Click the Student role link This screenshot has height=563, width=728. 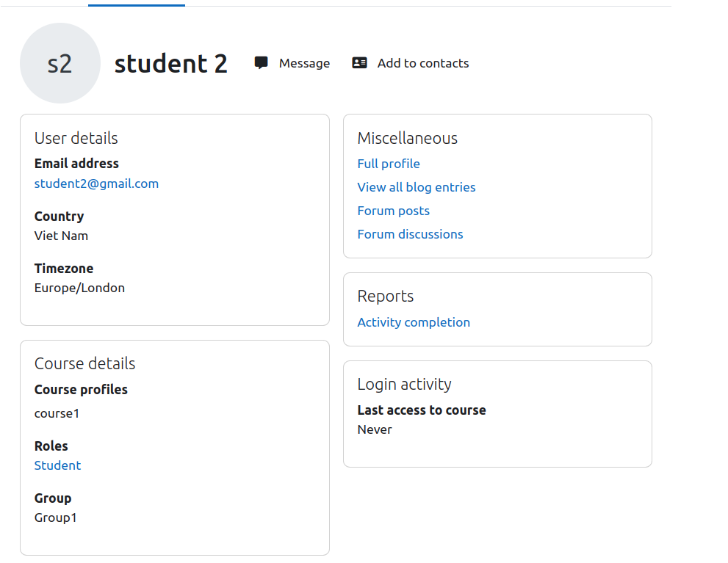point(57,465)
